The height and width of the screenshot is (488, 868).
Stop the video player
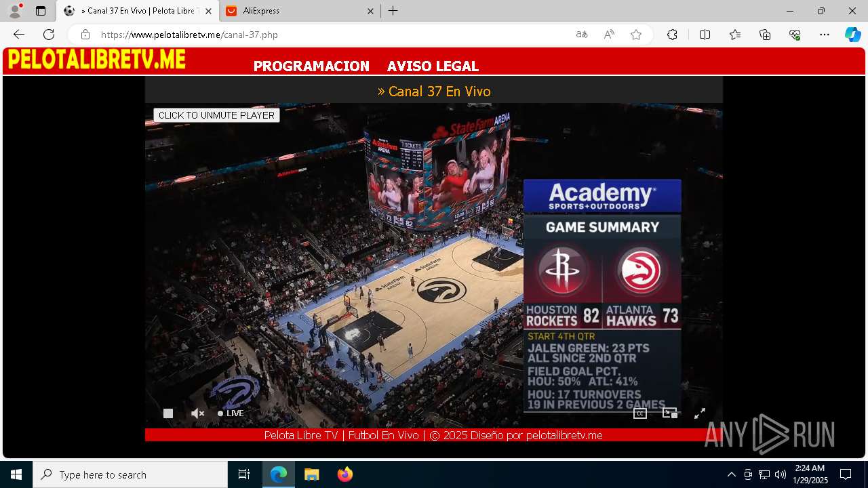(168, 413)
